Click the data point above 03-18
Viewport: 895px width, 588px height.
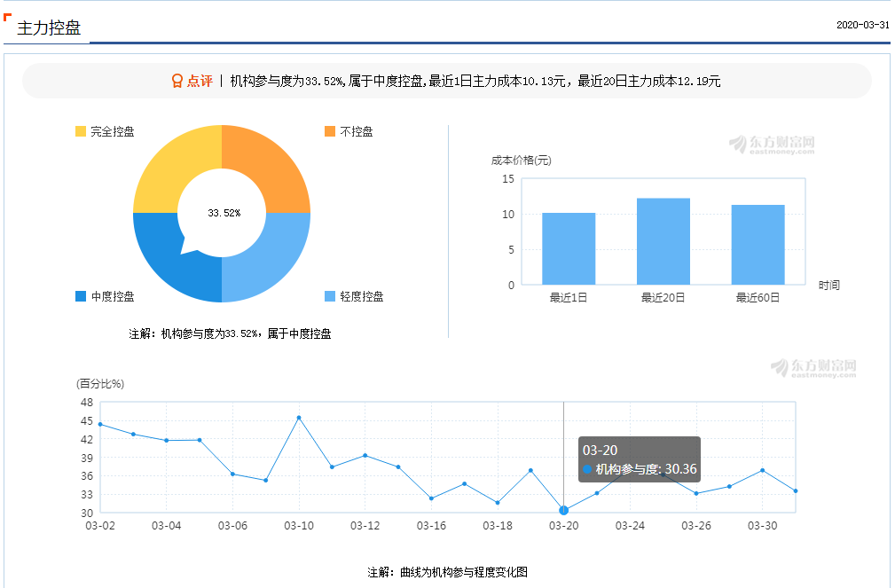click(498, 503)
